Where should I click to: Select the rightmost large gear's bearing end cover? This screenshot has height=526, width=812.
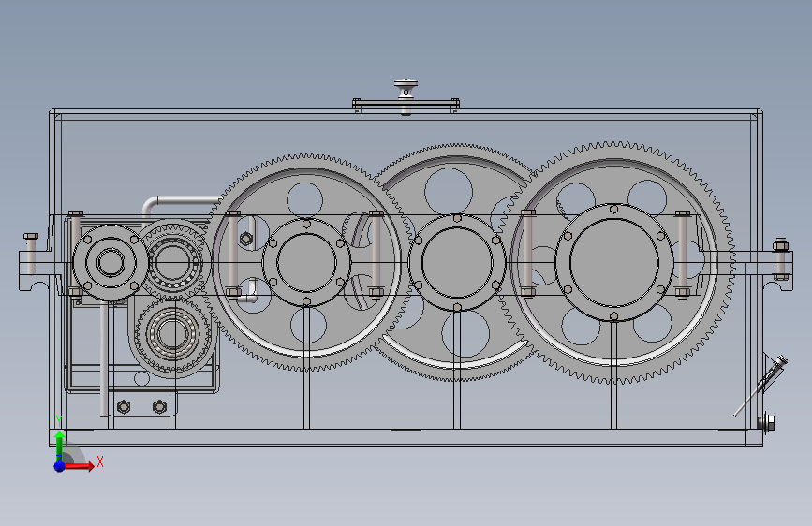coord(614,262)
